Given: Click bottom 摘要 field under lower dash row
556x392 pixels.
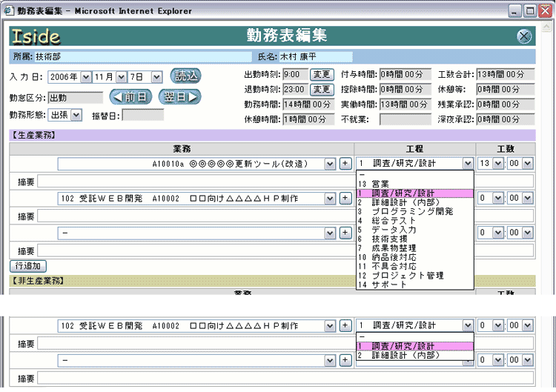Looking at the screenshot, I should pos(286,378).
